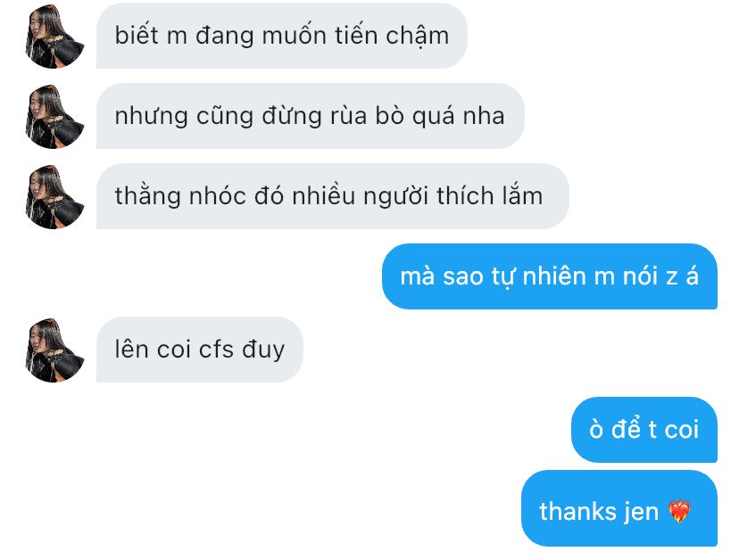
Task: Click bubble "nhưng cũng đừng rùa bò quá nha"
Action: (310, 116)
